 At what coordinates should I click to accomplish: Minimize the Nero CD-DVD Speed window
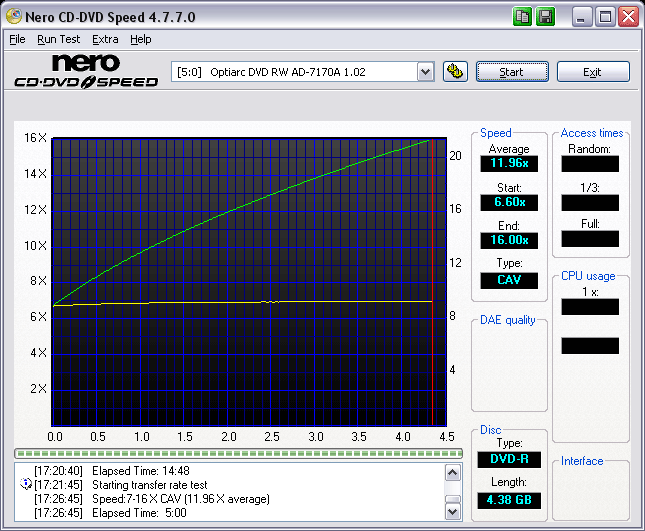(582, 17)
